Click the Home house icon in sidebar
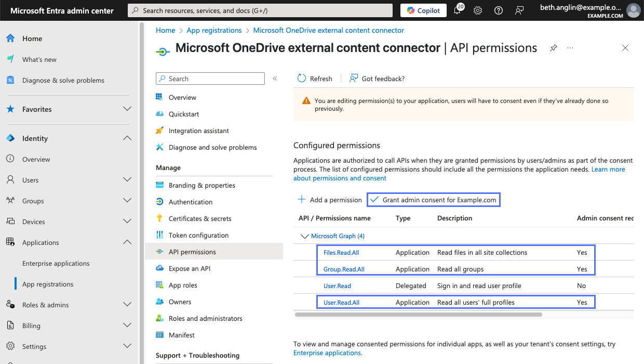The image size is (644, 364). point(10,38)
